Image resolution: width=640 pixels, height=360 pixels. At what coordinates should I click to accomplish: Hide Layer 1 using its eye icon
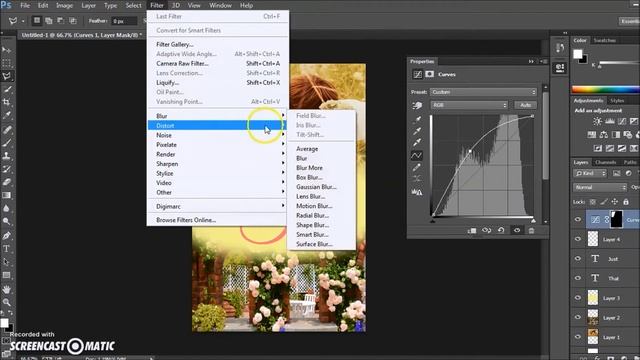coord(578,337)
